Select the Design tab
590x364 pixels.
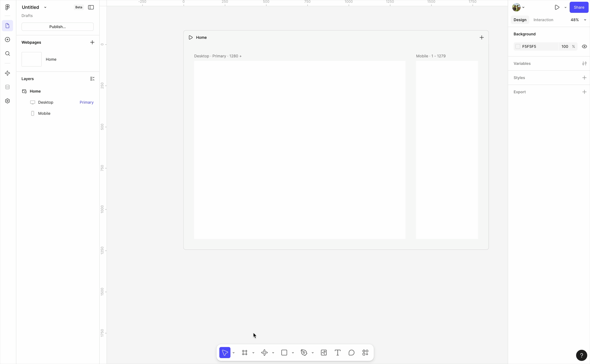(x=520, y=20)
